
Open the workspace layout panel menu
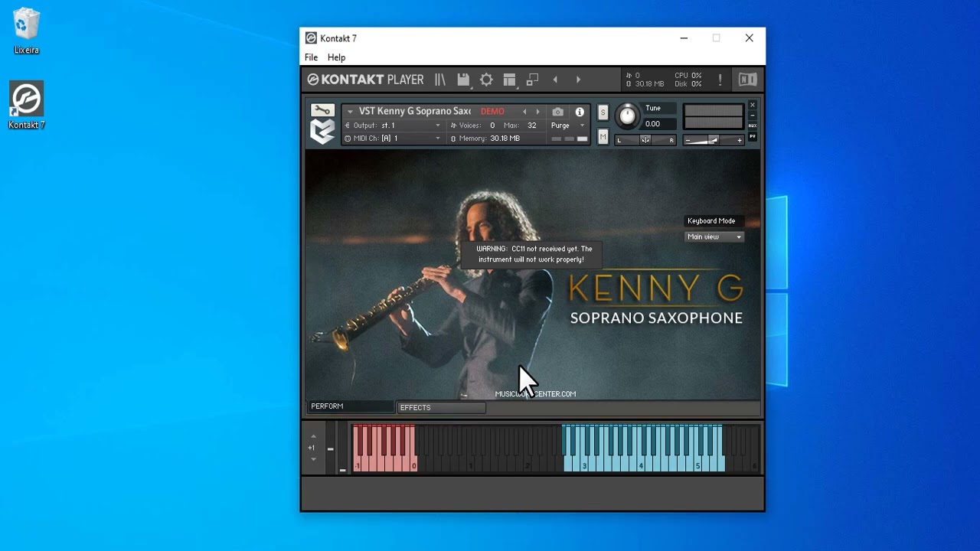[x=509, y=80]
